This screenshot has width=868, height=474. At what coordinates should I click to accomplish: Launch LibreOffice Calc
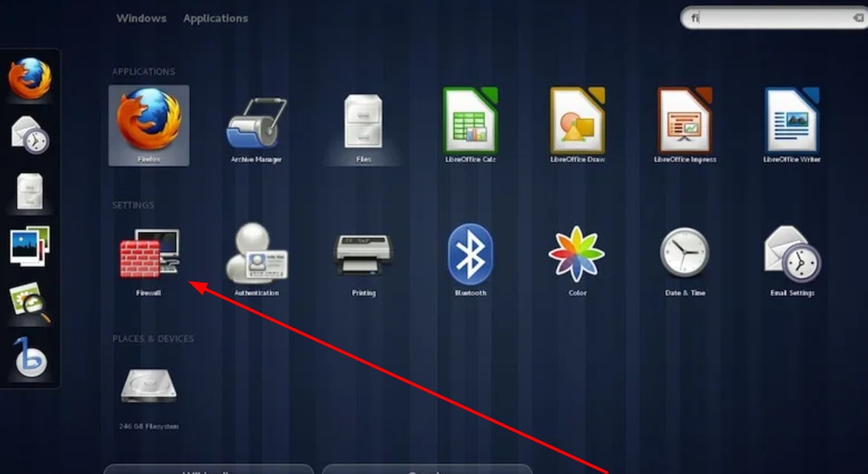[471, 125]
